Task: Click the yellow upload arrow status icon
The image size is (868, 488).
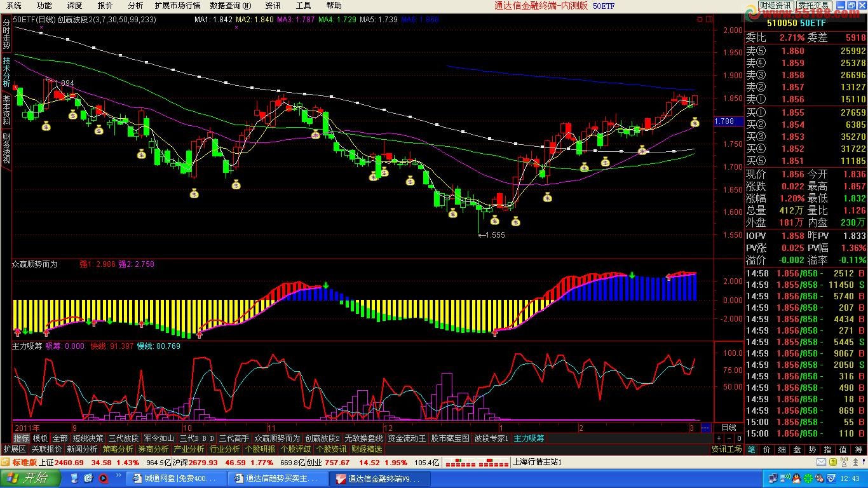Action: click(832, 462)
